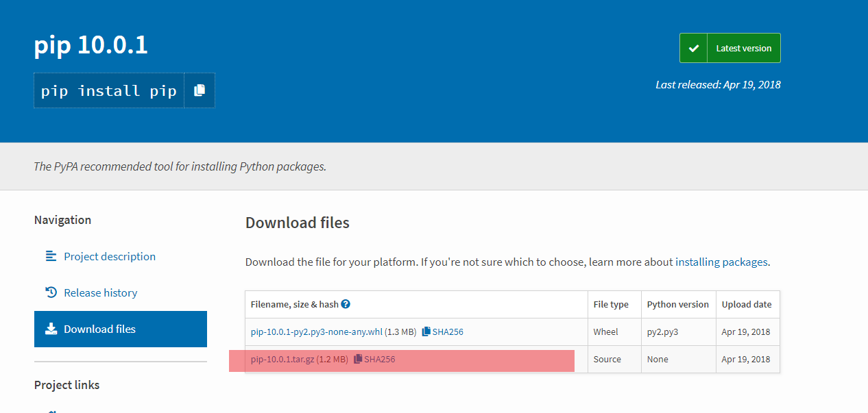Click the copy icon for the wheel file hash
Screen dimensions: 868x413
coord(426,331)
